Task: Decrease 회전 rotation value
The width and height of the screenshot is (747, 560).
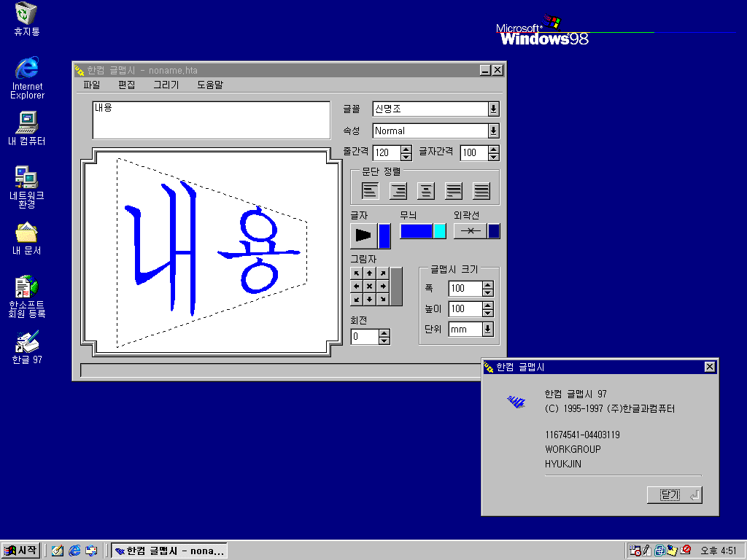Action: (384, 341)
